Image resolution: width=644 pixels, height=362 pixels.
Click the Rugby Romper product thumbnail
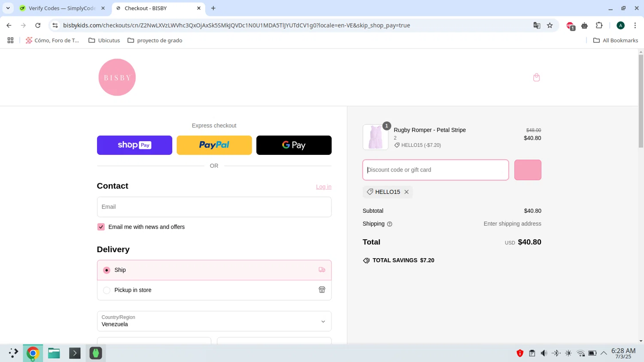click(375, 137)
